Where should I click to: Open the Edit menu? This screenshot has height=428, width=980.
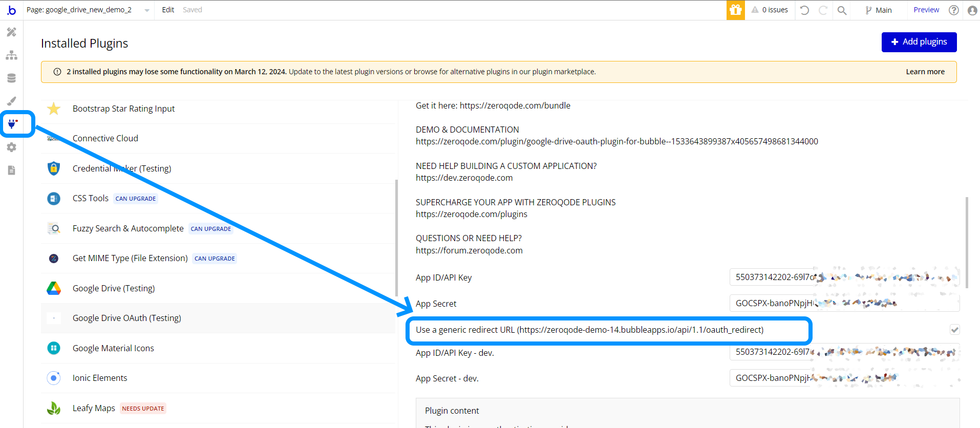click(x=168, y=10)
